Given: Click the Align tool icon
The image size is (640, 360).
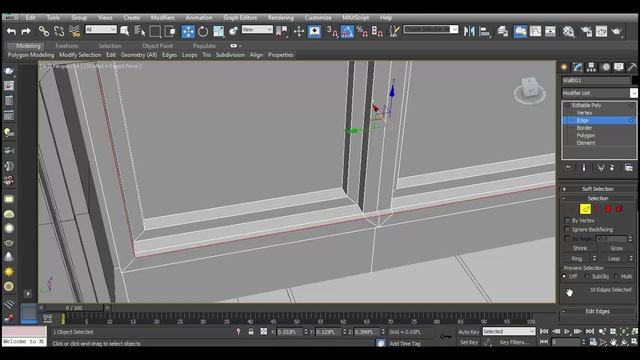Looking at the screenshot, I should [x=484, y=31].
